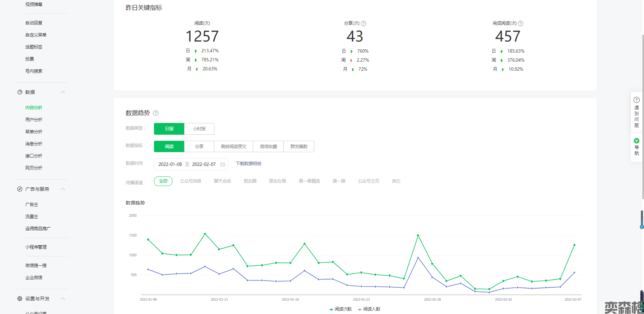644x314 pixels.
Task: Select the 分享 data metric
Action: [x=199, y=146]
